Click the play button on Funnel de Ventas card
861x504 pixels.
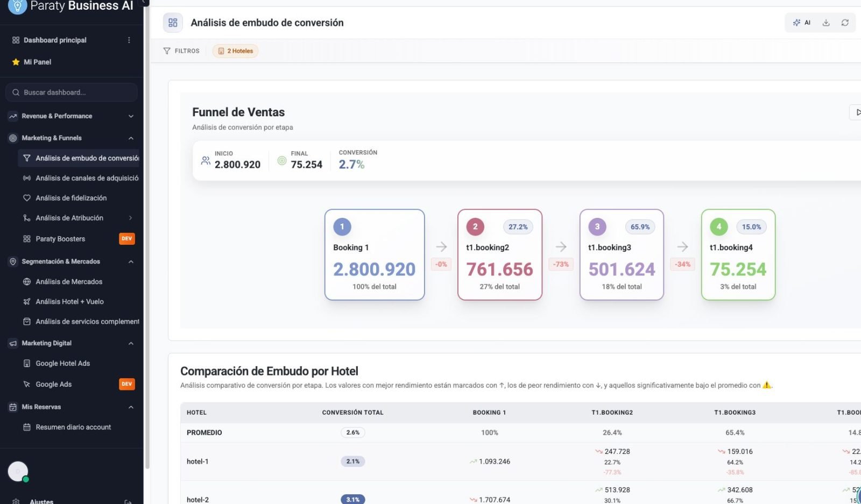tap(856, 112)
